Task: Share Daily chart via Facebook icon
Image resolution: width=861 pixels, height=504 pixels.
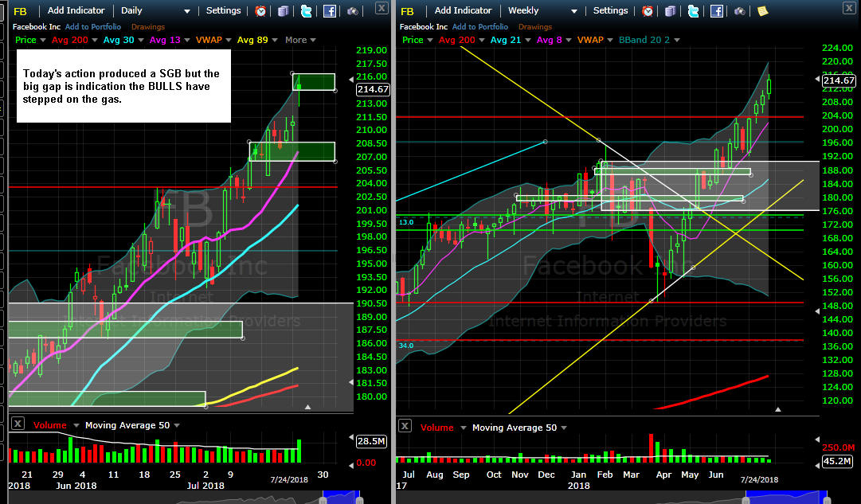Action: pyautogui.click(x=330, y=11)
